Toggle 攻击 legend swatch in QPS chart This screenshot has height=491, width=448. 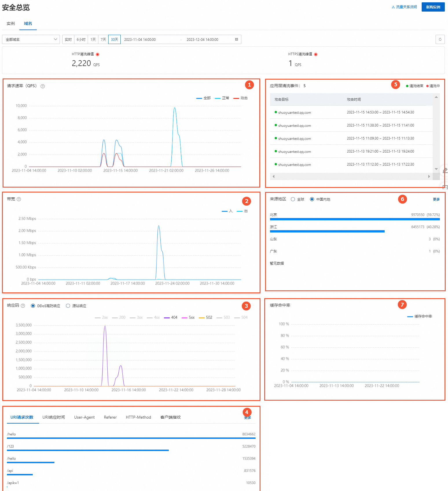[x=236, y=98]
